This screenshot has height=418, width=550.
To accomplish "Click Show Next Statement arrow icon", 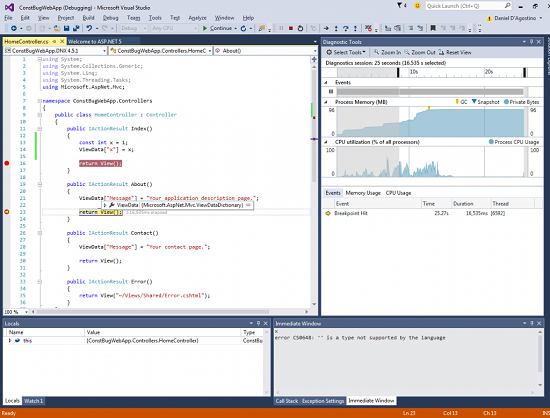I will coord(326,28).
